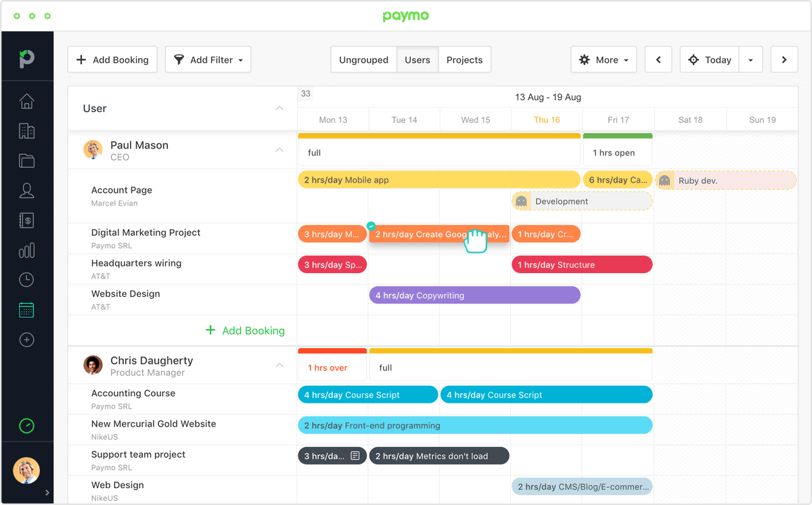Collapse Chris Daugherty's row
Viewport: 812px width, 505px height.
coord(279,365)
